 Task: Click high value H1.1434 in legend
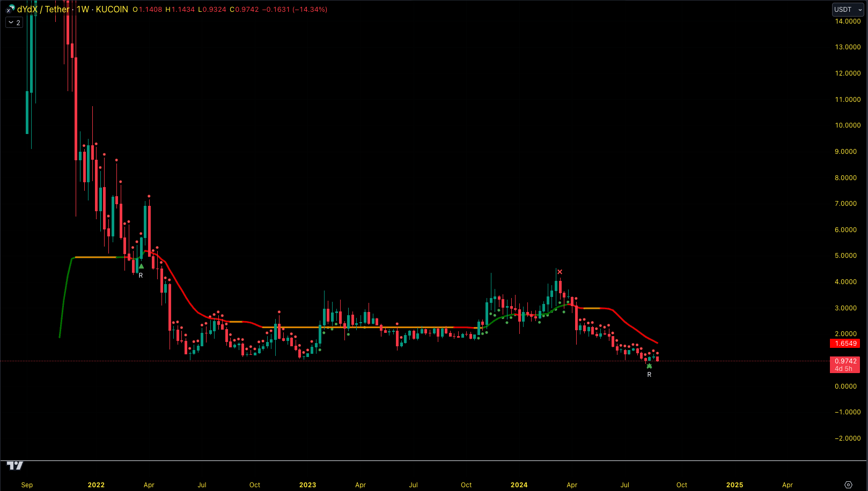180,9
